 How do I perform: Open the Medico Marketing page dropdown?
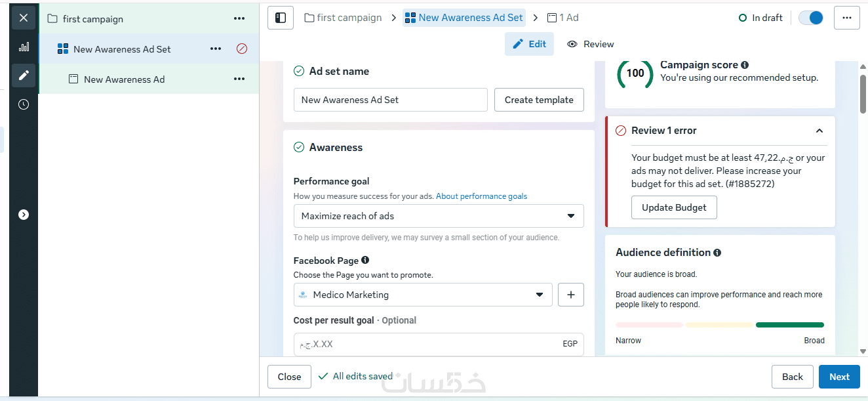tap(423, 295)
